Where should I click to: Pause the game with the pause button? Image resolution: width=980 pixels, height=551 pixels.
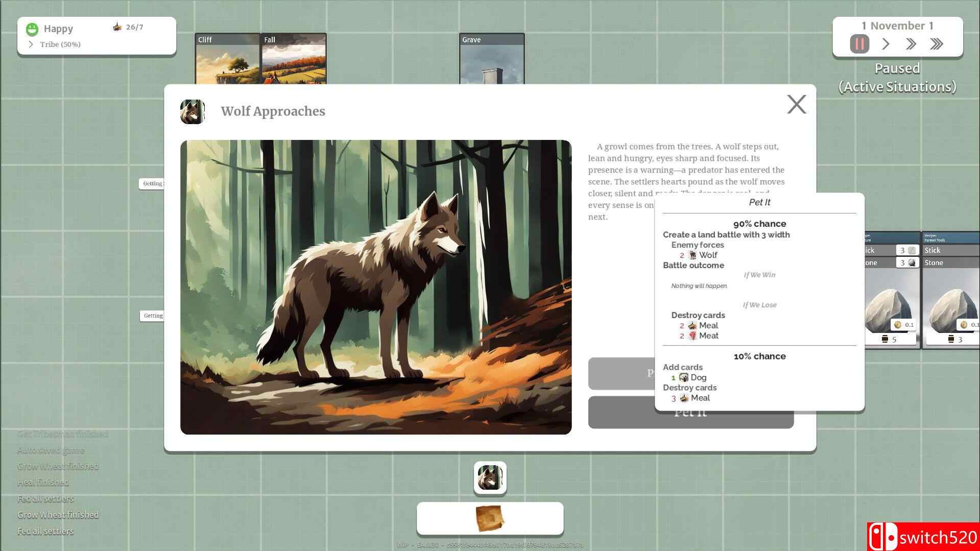tap(859, 44)
